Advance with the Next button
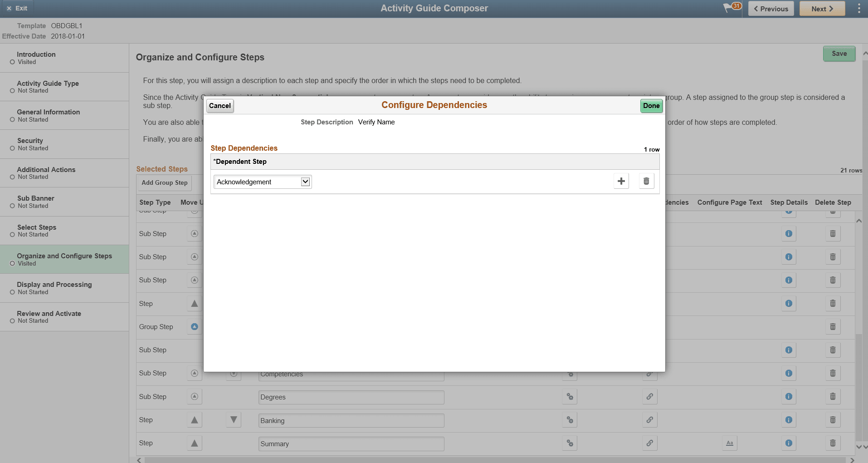This screenshot has height=463, width=868. (x=821, y=8)
